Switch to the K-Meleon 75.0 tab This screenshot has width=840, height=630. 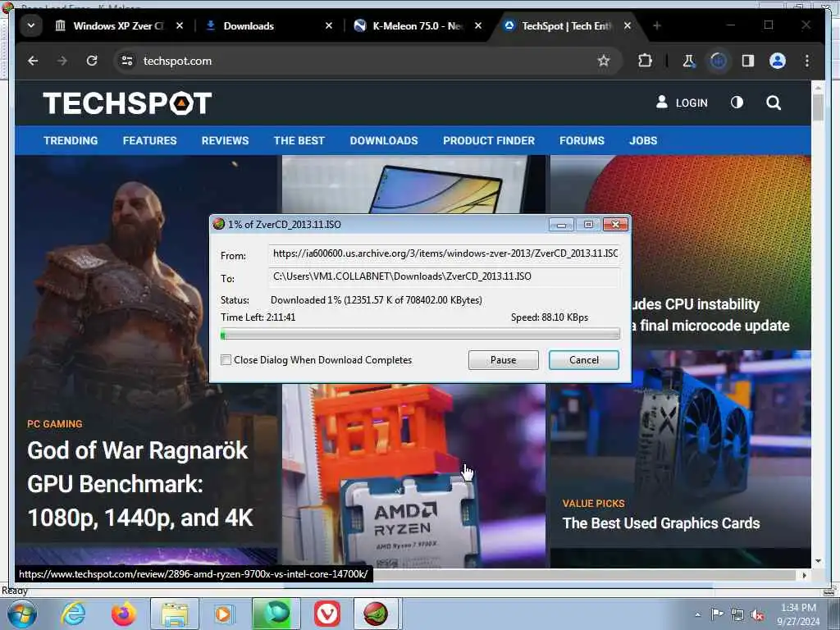coord(416,25)
